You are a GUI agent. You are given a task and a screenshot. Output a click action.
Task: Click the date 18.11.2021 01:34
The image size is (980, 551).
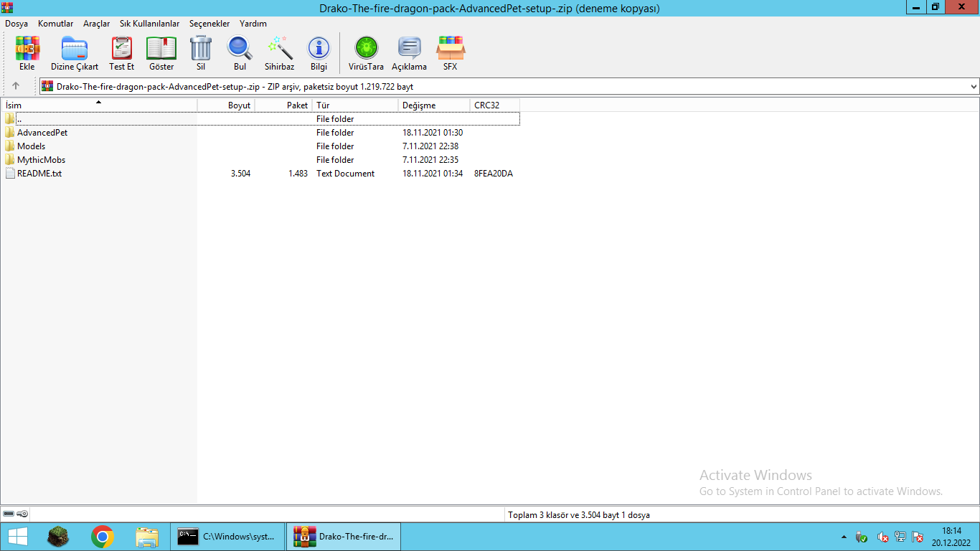pos(433,174)
